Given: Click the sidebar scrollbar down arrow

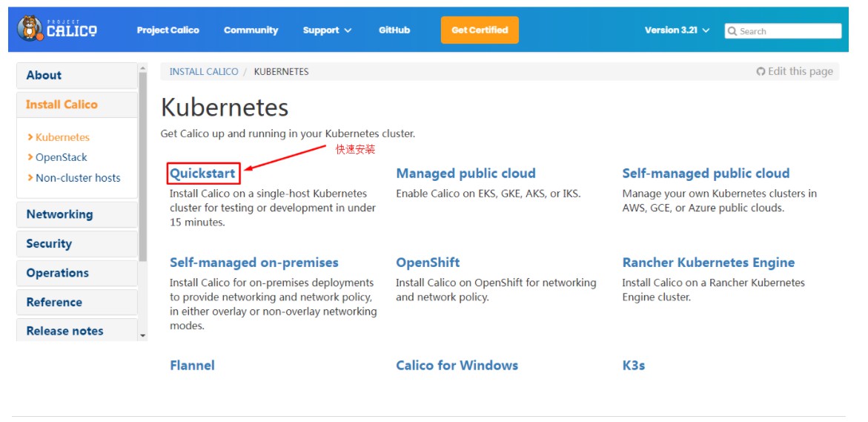Looking at the screenshot, I should 143,335.
